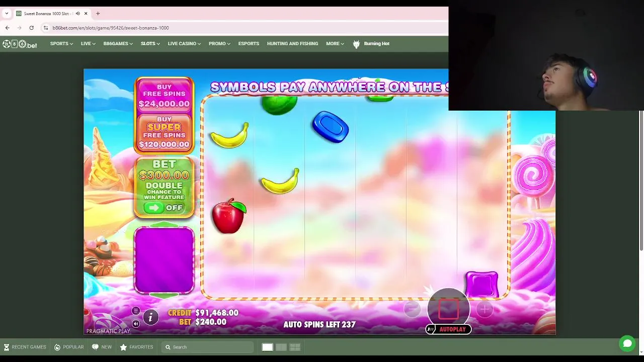Mute the Sweet Bonanza tab audio
This screenshot has width=644, height=362.
pyautogui.click(x=77, y=14)
